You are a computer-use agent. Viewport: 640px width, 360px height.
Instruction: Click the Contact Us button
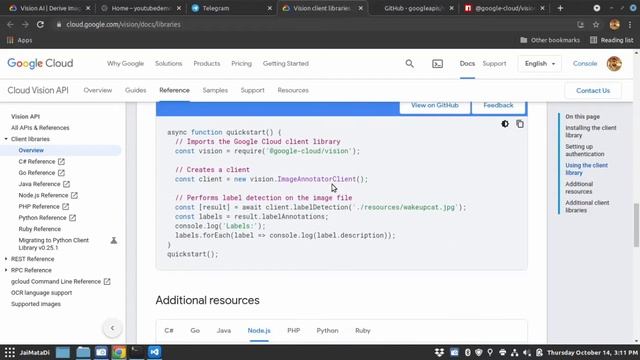point(593,91)
